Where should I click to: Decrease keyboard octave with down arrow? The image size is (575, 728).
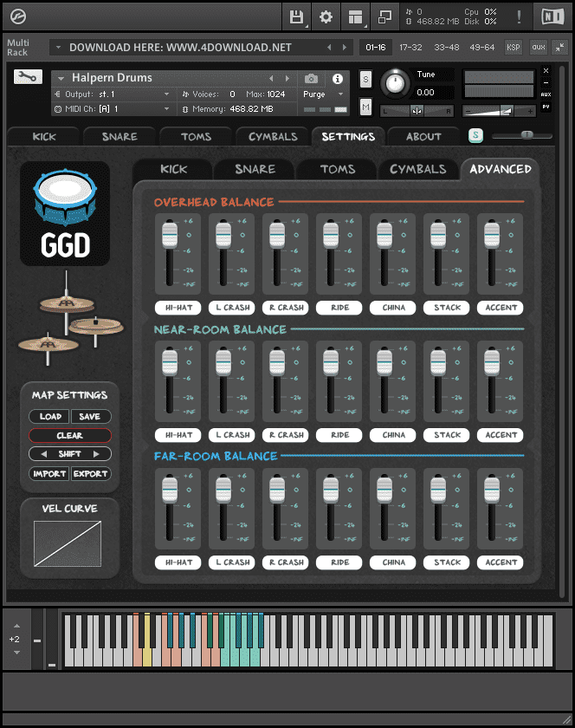click(x=16, y=653)
